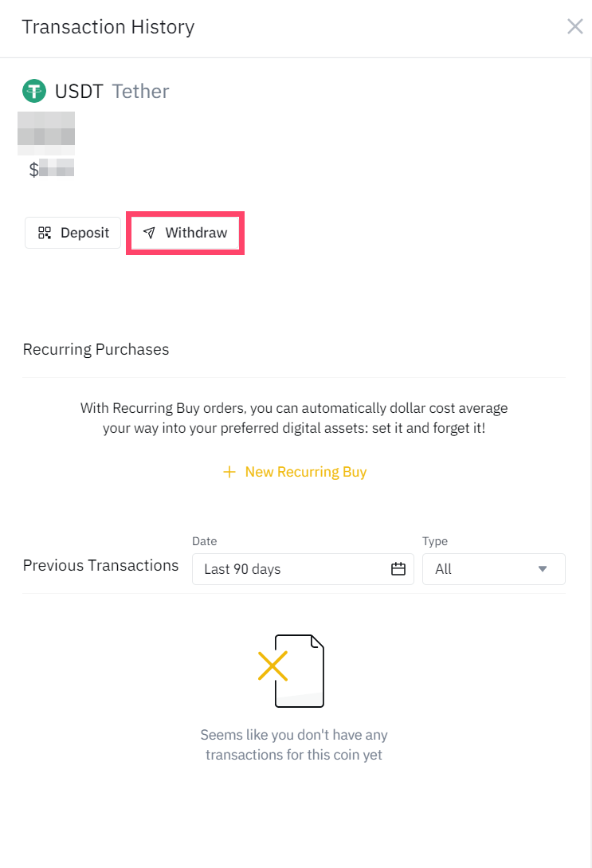Viewport: 592px width, 868px height.
Task: Open the calendar icon in Date field
Action: [x=398, y=569]
